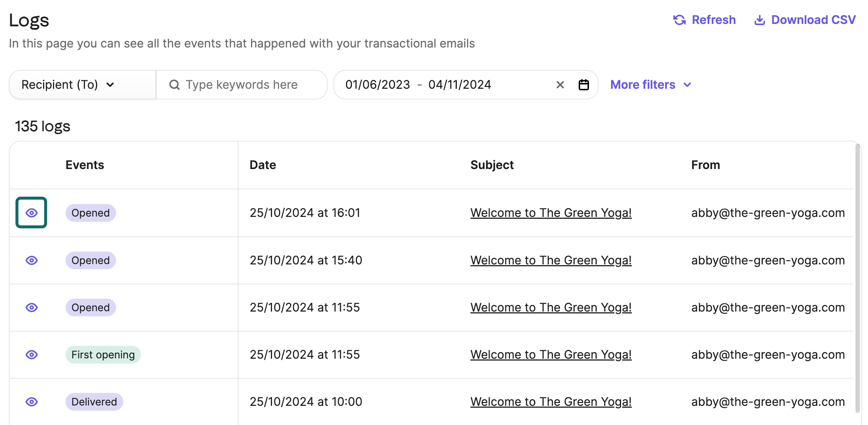868x425 pixels.
Task: Click the Download CSV icon
Action: click(759, 20)
